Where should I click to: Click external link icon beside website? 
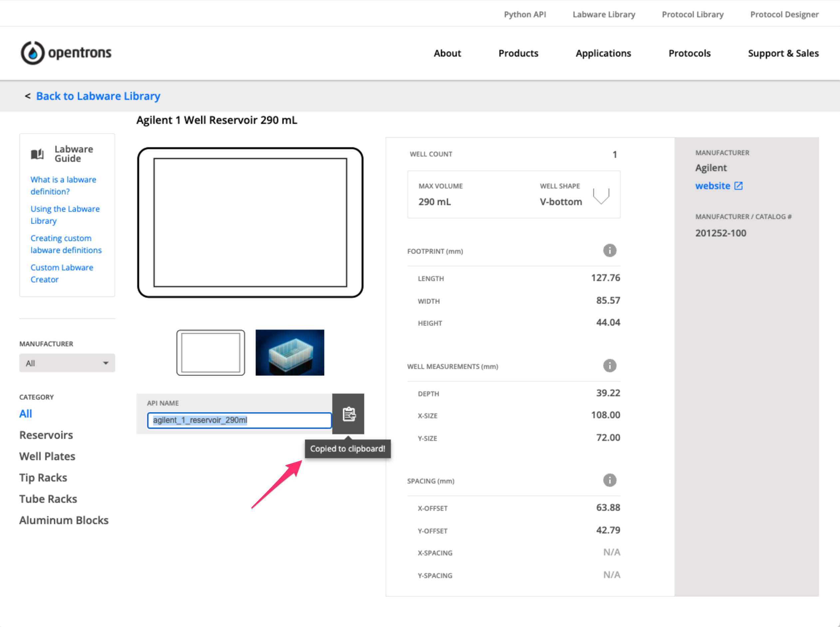tap(738, 186)
